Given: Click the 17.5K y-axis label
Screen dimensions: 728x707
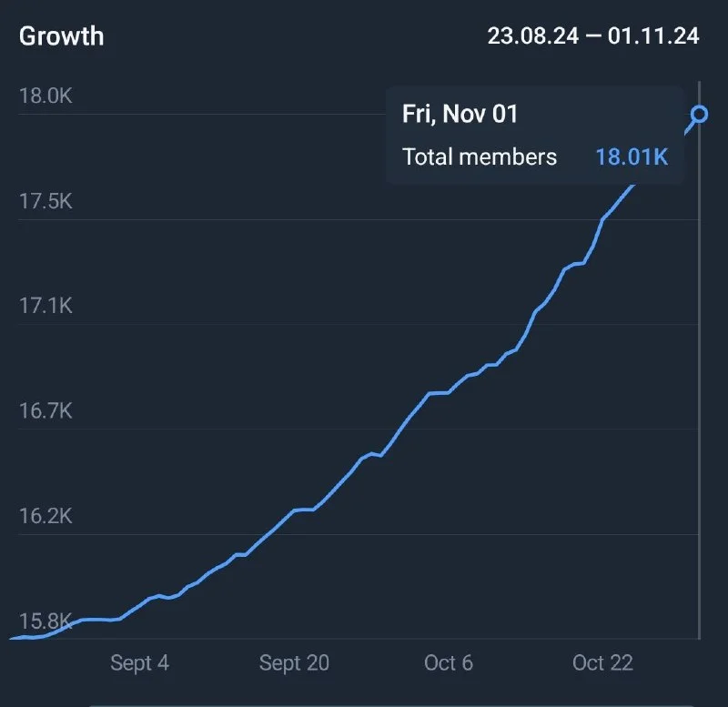Looking at the screenshot, I should coord(45,201).
